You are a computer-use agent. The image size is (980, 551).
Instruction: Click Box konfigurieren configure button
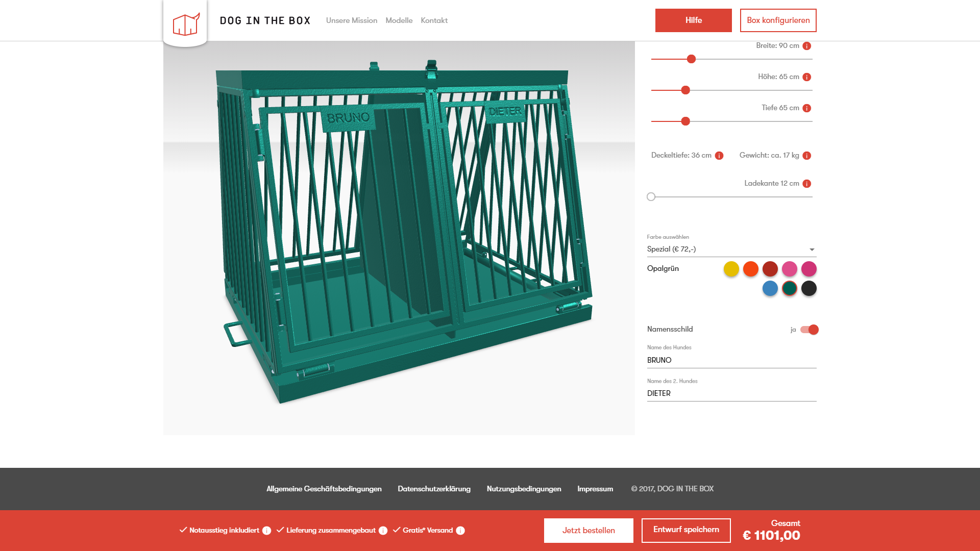778,20
